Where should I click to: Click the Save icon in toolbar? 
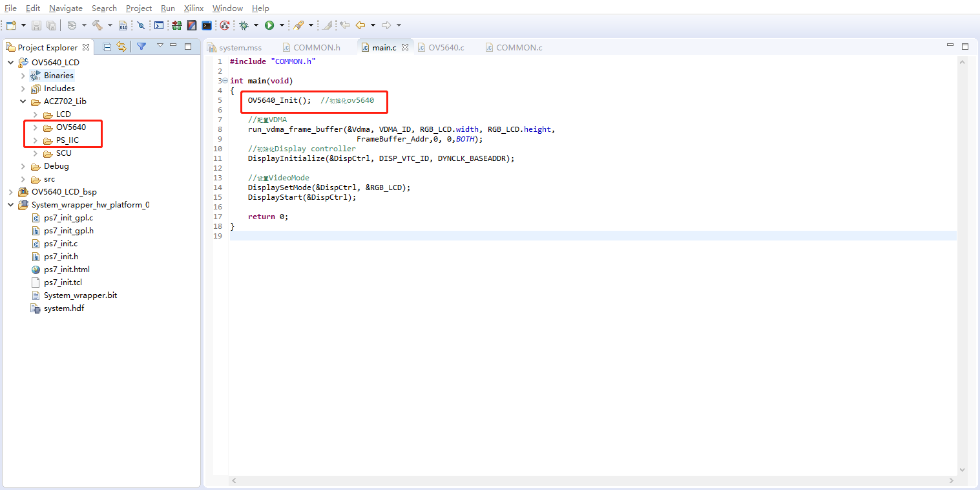pos(36,25)
